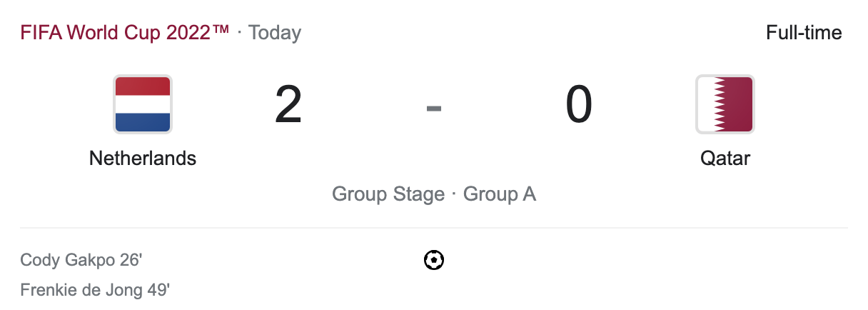Click the Netherlands flag icon
The width and height of the screenshot is (868, 310).
pos(142,104)
